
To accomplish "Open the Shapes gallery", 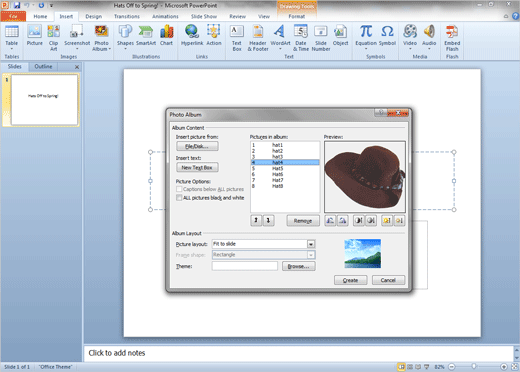I will point(125,38).
